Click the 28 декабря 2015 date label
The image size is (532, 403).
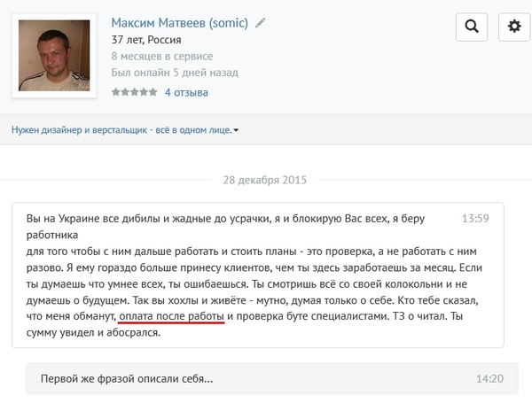(264, 180)
